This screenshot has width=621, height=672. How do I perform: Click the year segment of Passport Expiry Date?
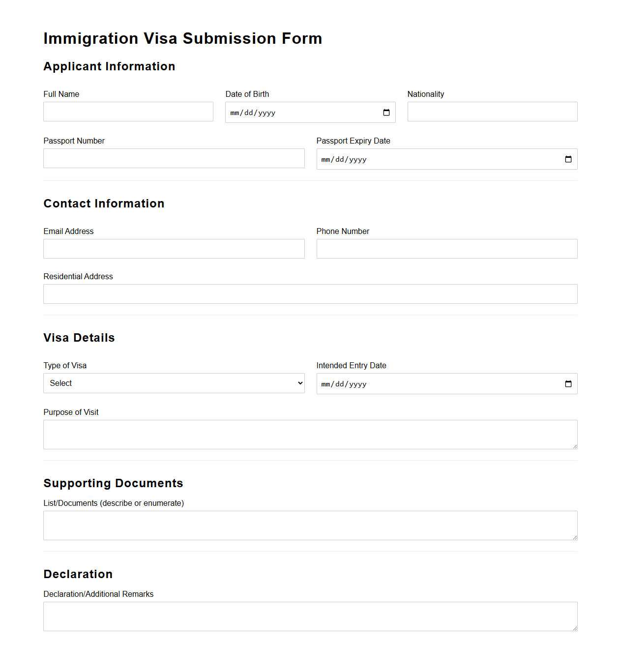tap(358, 159)
